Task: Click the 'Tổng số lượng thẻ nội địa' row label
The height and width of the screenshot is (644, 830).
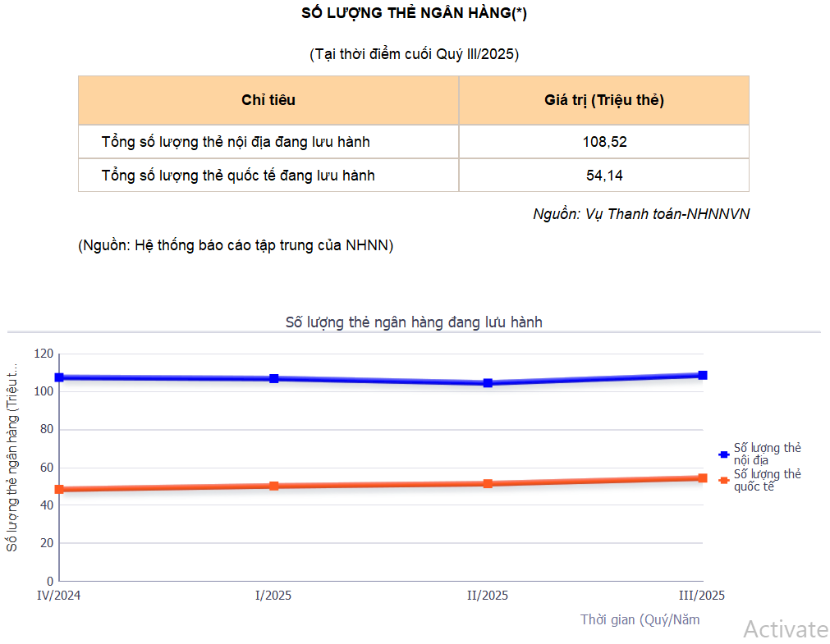Action: click(236, 142)
